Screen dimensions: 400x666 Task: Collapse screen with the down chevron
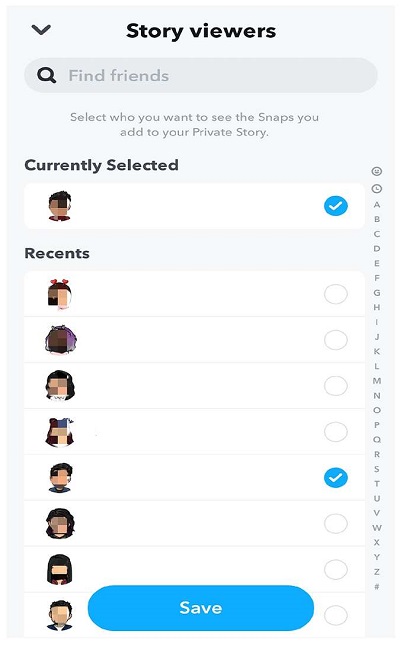(x=41, y=30)
